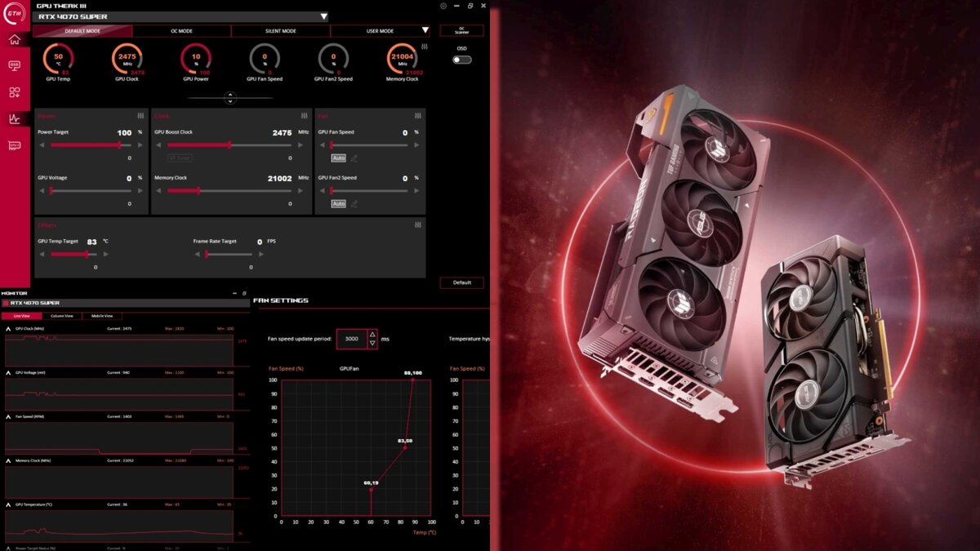Decrease Memory Clock with the left arrow
This screenshot has height=551, width=980.
(158, 191)
